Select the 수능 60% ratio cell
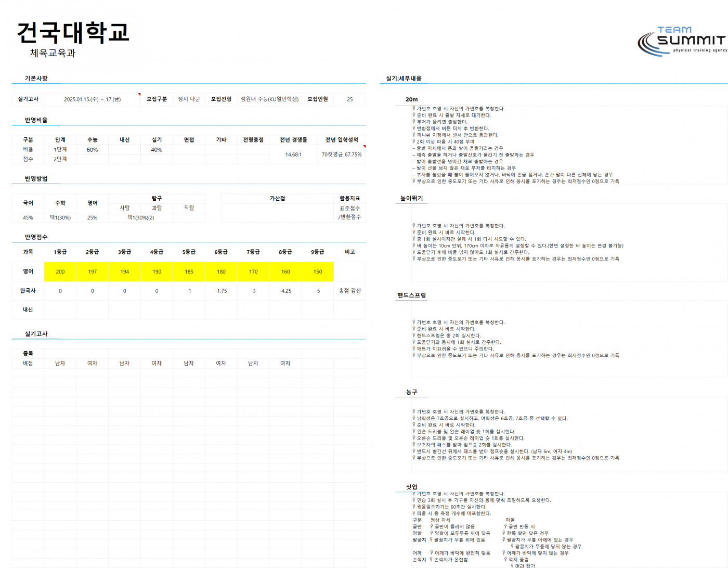This screenshot has width=728, height=568. point(93,150)
